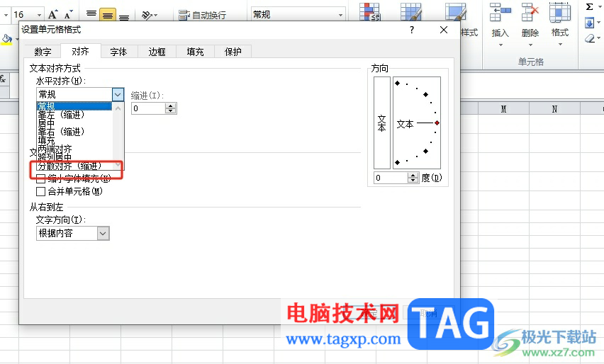Increase the degrees spinner value
604x364 pixels.
[413, 175]
